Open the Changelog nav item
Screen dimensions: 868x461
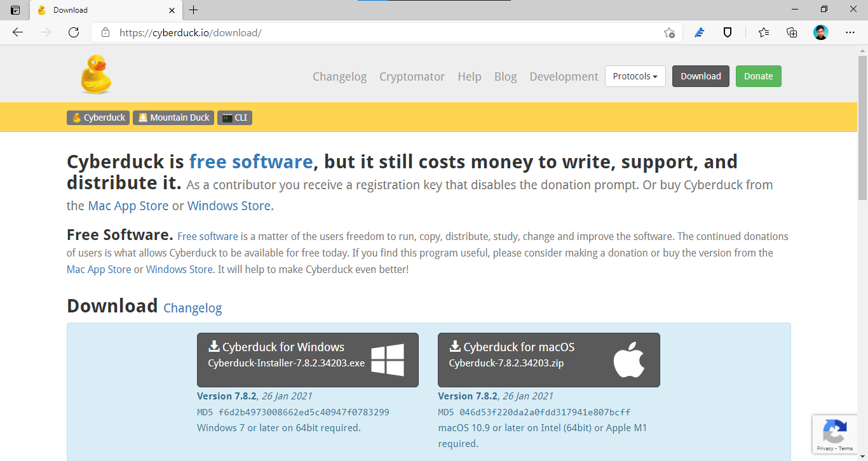tap(339, 76)
